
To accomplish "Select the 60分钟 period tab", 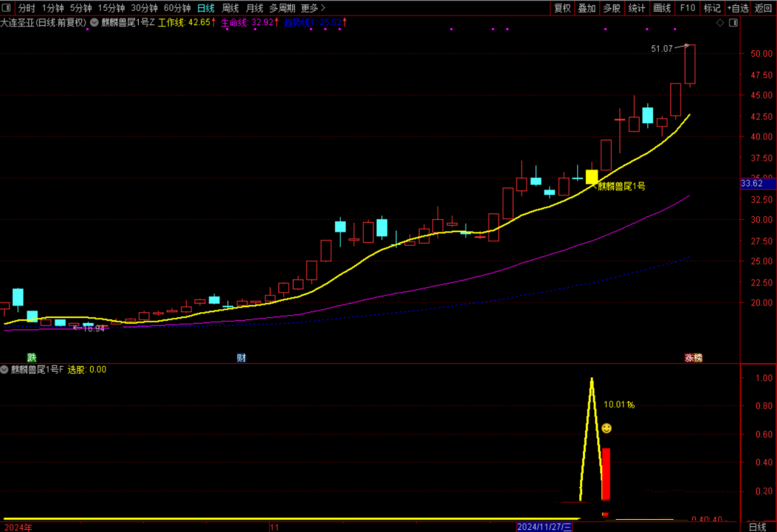I will pos(177,9).
